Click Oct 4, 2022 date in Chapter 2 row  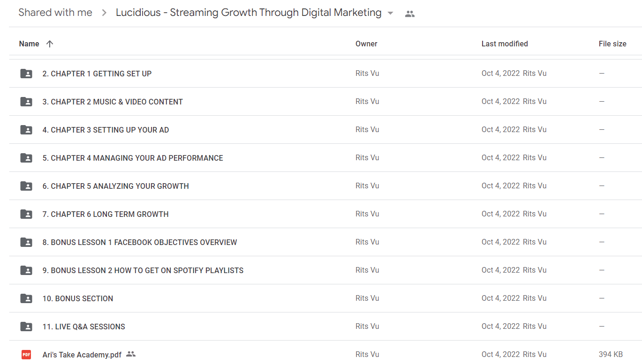coord(501,101)
